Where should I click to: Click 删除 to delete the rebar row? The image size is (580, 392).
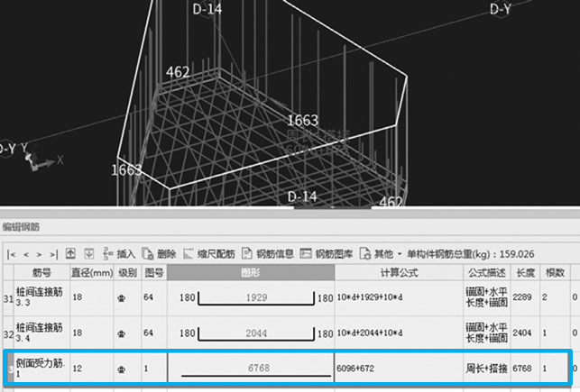coord(159,254)
